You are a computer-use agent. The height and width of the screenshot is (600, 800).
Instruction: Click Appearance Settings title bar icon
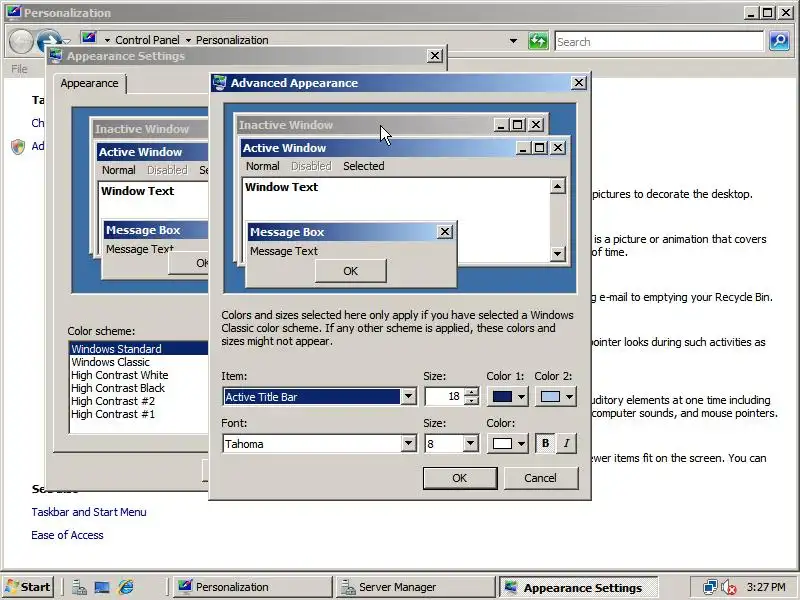(x=56, y=56)
